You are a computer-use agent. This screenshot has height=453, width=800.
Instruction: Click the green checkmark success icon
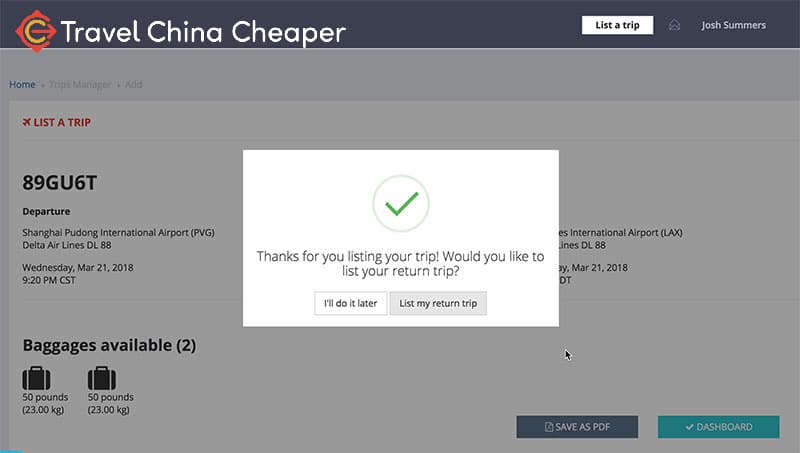(x=401, y=204)
